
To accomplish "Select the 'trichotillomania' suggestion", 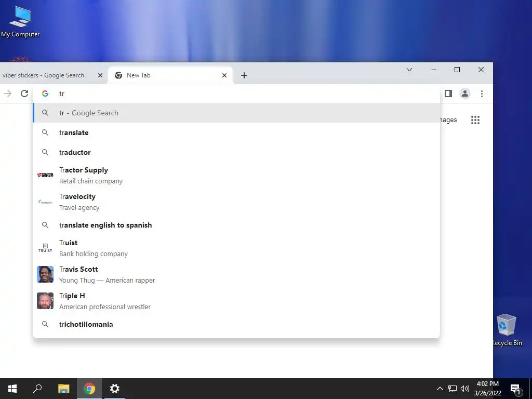I will 236,324.
